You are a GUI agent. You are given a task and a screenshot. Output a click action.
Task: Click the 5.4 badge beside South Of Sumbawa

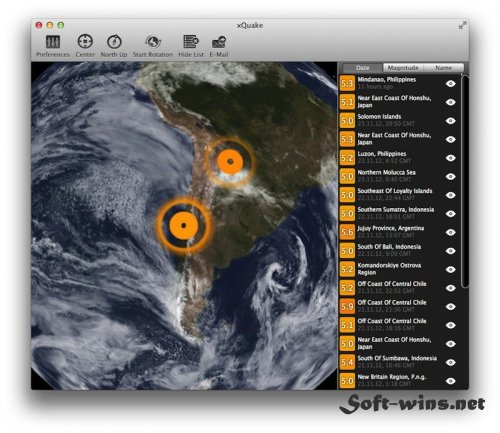click(x=347, y=362)
